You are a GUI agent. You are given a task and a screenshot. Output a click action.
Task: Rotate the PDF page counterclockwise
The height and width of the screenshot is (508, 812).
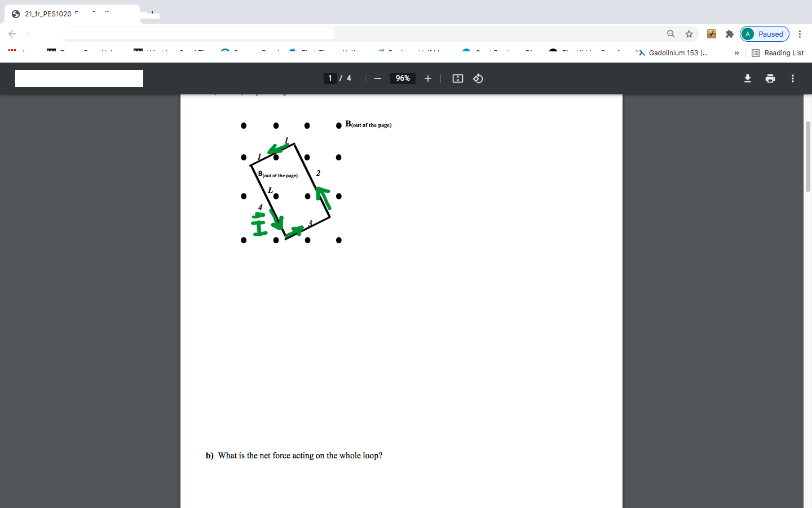478,78
